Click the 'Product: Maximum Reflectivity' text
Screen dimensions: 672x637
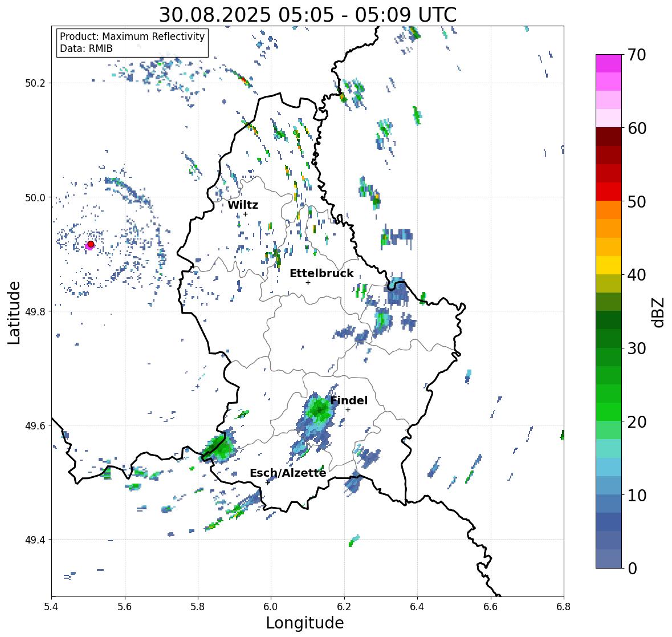132,36
